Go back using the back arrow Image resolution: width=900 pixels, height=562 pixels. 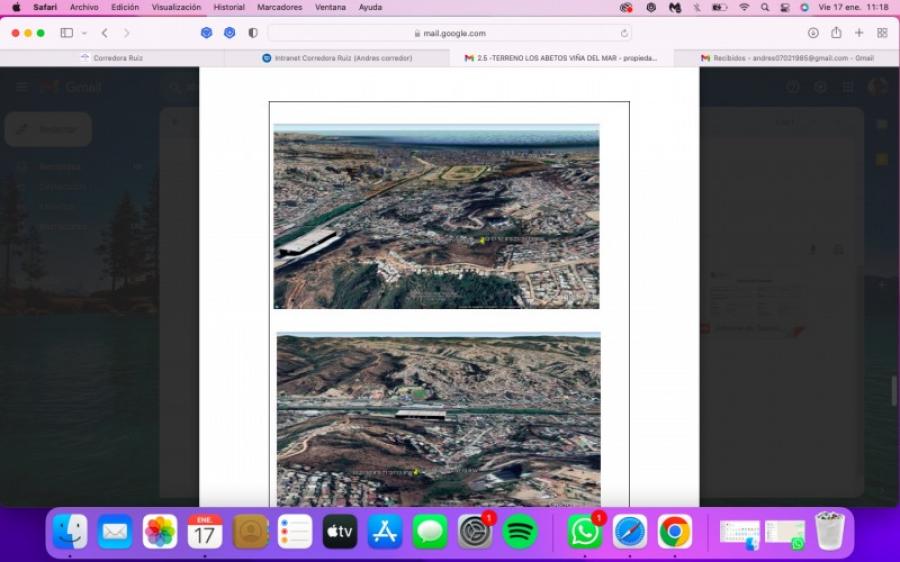pyautogui.click(x=104, y=33)
